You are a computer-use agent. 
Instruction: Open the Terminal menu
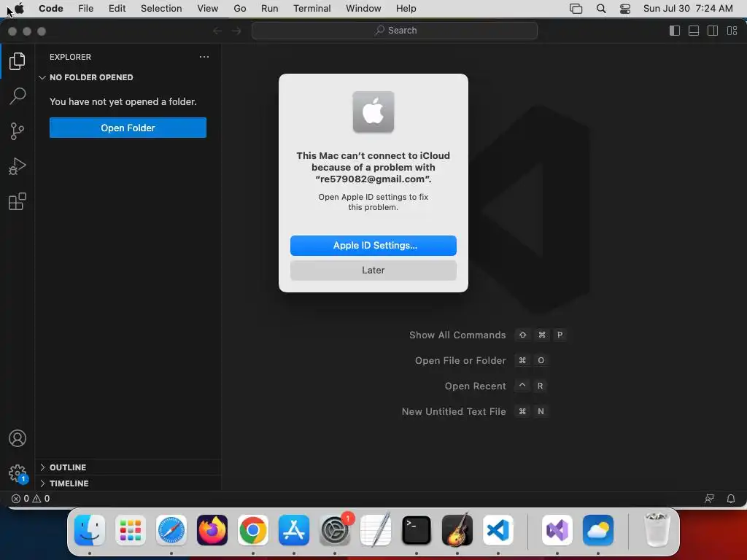pos(312,9)
